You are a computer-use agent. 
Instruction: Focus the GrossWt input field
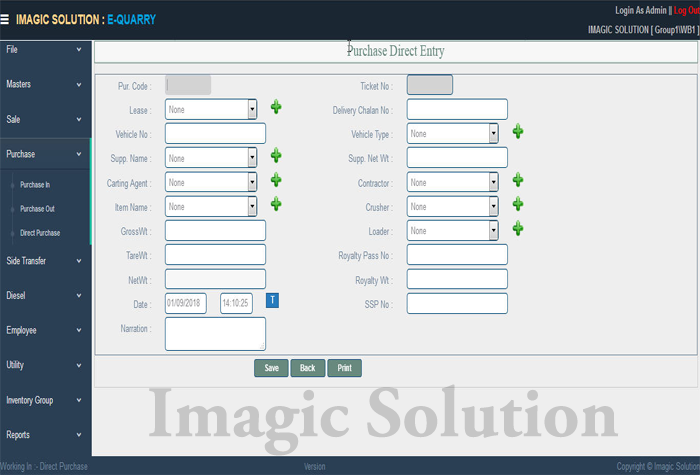pos(215,230)
